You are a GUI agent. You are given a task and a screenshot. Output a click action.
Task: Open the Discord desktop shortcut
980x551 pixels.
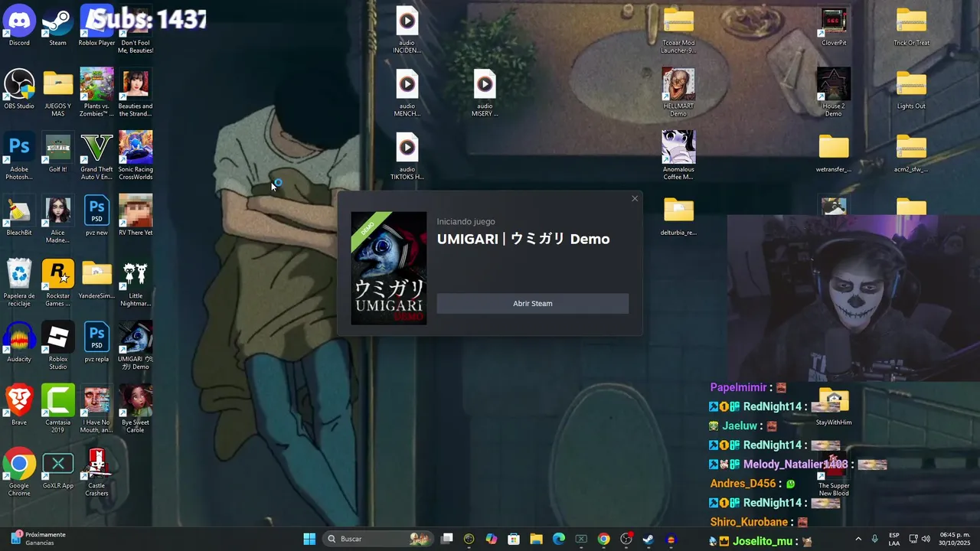(19, 25)
